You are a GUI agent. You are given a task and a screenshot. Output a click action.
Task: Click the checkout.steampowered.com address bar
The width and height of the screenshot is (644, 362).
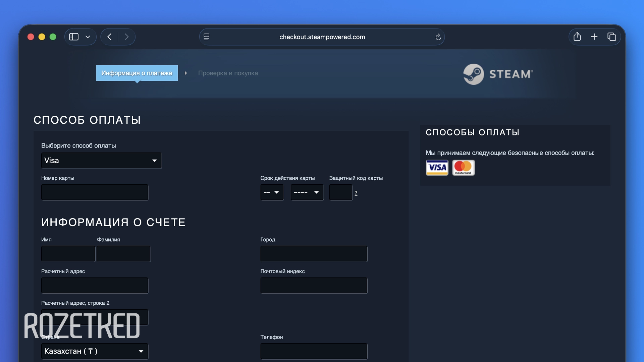322,37
